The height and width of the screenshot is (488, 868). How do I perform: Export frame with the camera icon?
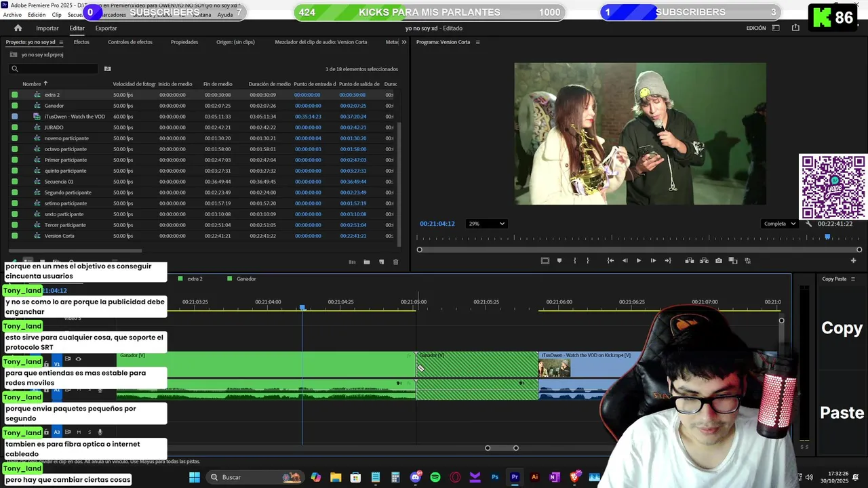pos(719,260)
